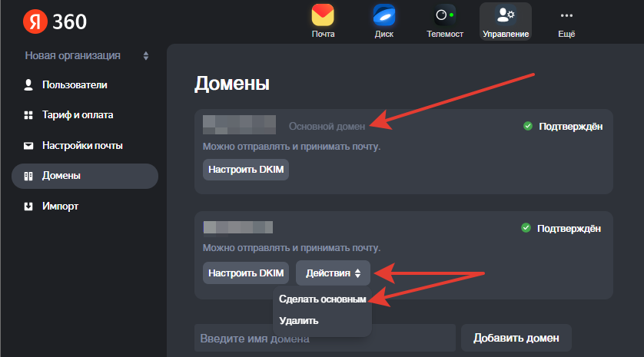644x357 pixels.
Task: Click the Настройки почты envelope icon
Action: point(28,146)
